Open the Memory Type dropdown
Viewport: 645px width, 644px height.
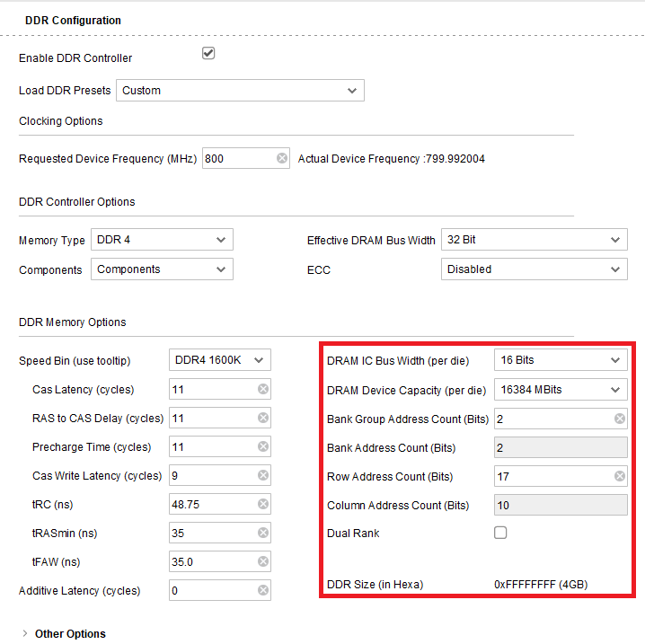pos(162,239)
